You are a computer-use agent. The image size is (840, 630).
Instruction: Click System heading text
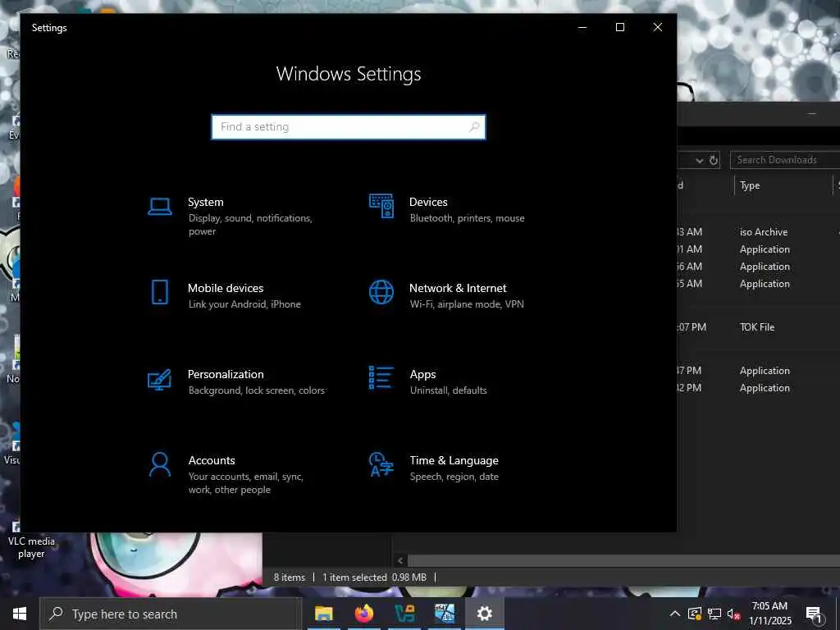(206, 202)
